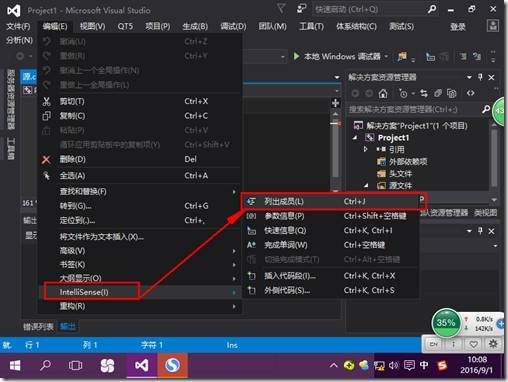This screenshot has height=382, width=508.
Task: Open the 工具(T) menu
Action: click(x=311, y=26)
